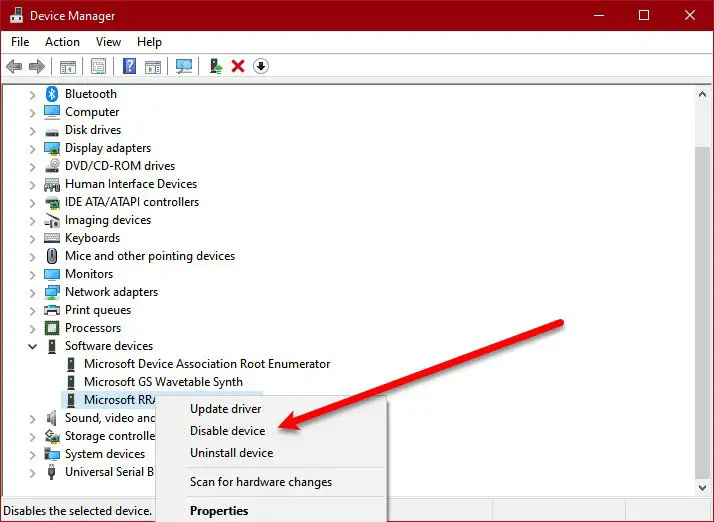Screen dimensions: 714x522
Task: Open the View menu
Action: point(108,42)
